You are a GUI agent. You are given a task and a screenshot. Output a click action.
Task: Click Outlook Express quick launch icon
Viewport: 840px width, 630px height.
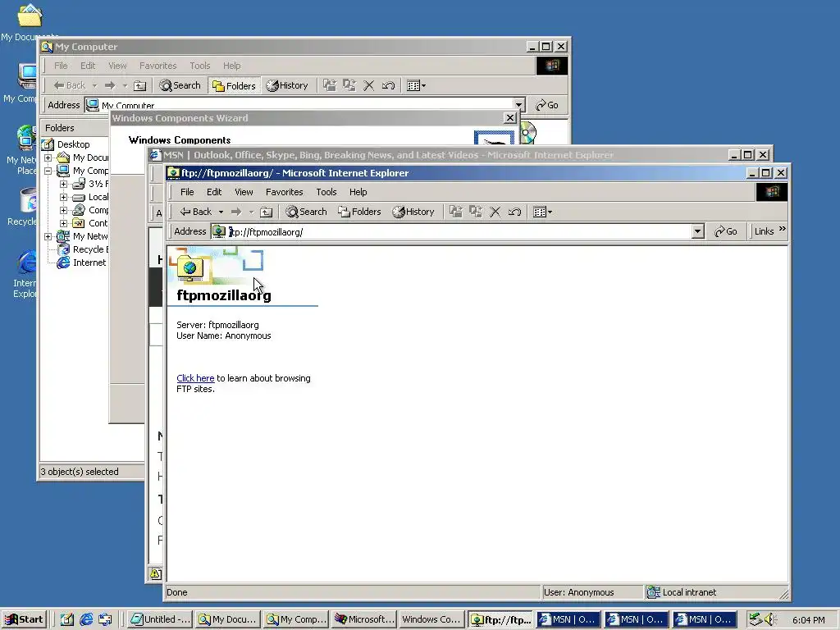click(105, 619)
